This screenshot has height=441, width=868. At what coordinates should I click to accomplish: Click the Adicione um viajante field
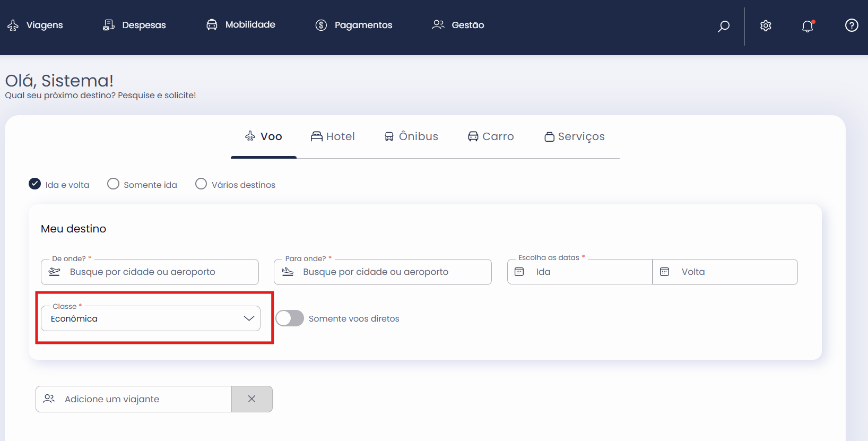click(134, 399)
